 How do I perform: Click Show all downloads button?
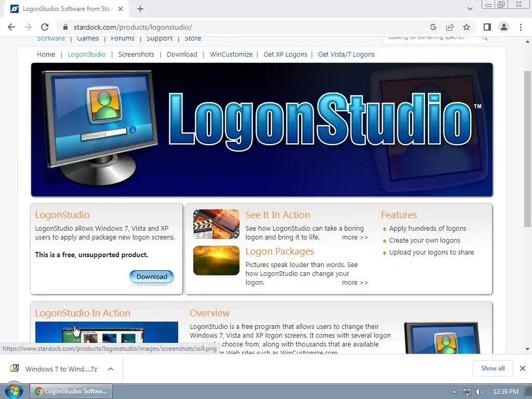(493, 368)
